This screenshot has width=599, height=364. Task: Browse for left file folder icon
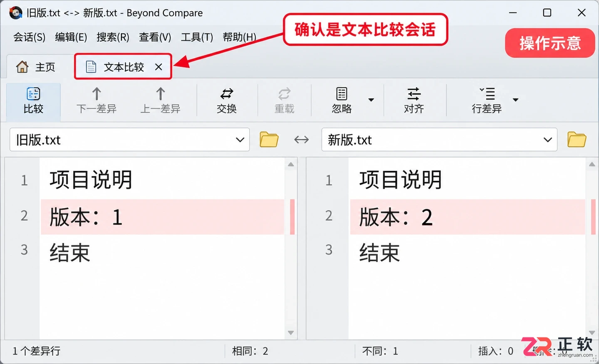269,140
